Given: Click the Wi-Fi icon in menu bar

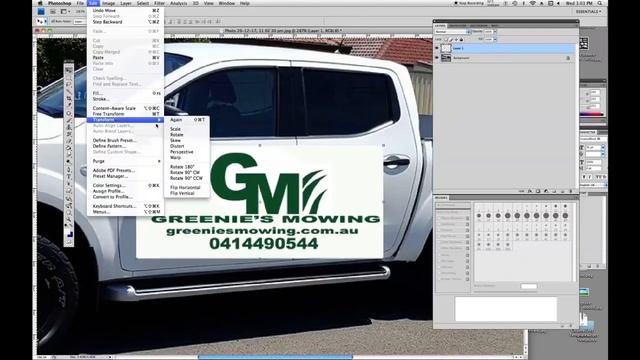Looking at the screenshot, I should pyautogui.click(x=533, y=3).
